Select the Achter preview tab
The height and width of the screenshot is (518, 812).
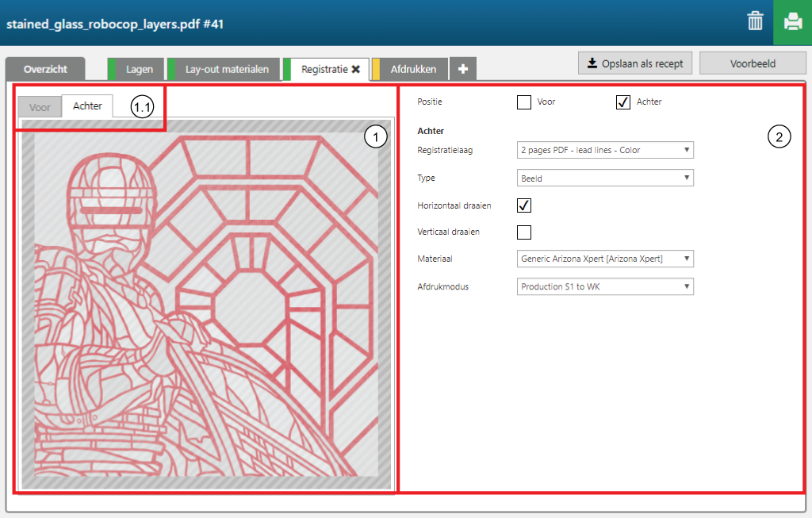point(87,106)
